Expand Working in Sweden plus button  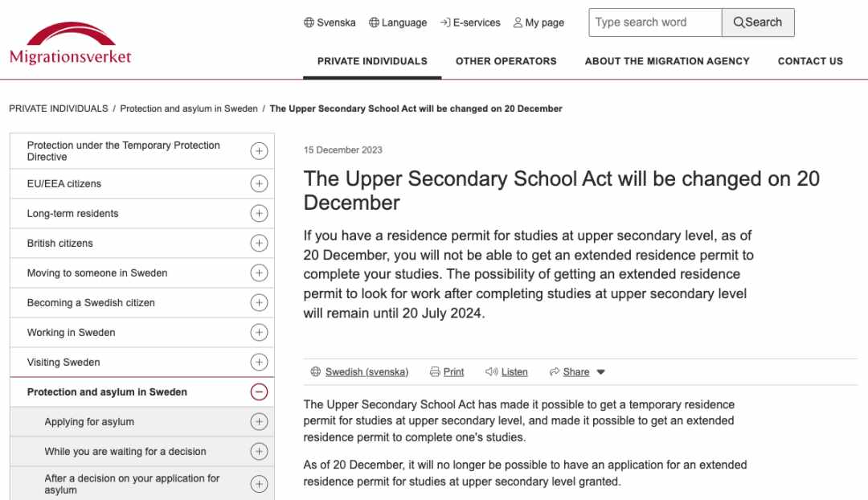click(x=259, y=333)
